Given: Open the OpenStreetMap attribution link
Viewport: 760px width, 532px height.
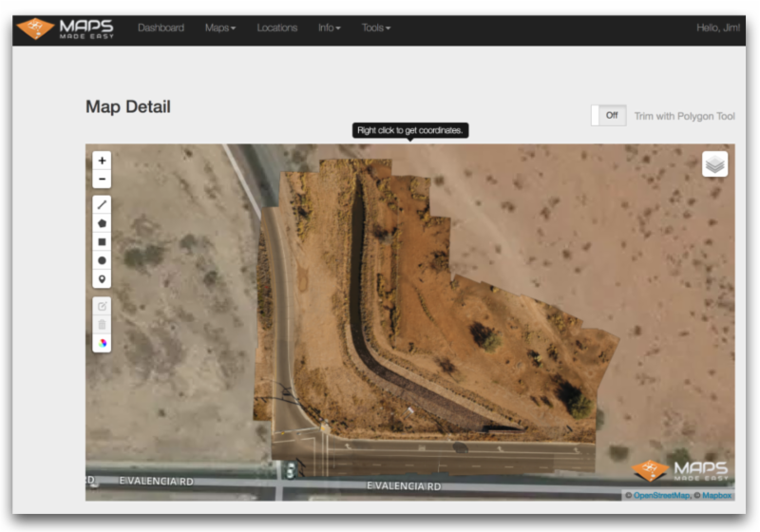Looking at the screenshot, I should (x=664, y=495).
